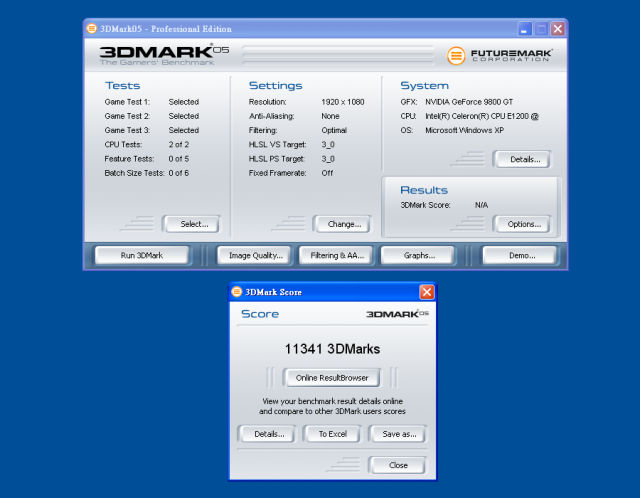
Task: Click CPU Tests value '2 of 2'
Action: pos(179,145)
